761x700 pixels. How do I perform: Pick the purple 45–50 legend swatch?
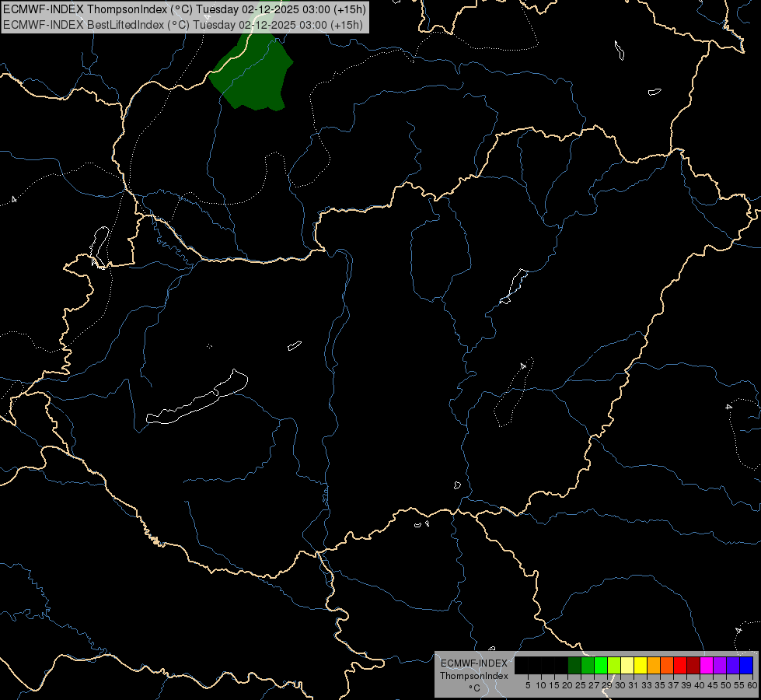[721, 665]
